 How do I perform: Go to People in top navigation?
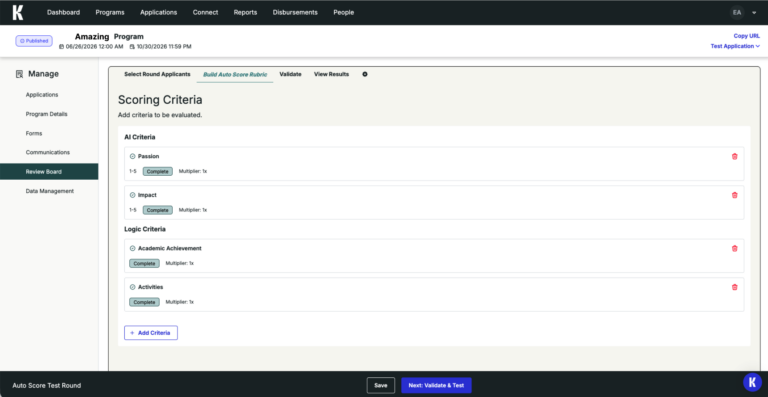tap(343, 13)
